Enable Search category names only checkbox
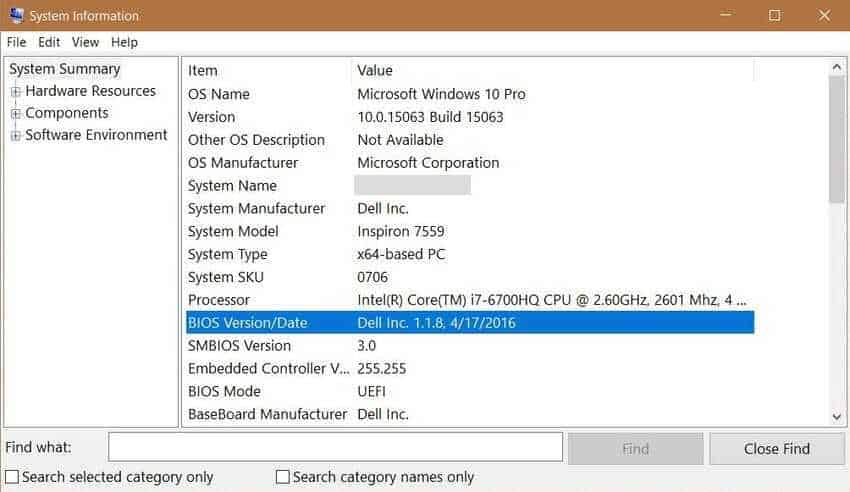Screen dimensions: 850x492 click(x=282, y=477)
